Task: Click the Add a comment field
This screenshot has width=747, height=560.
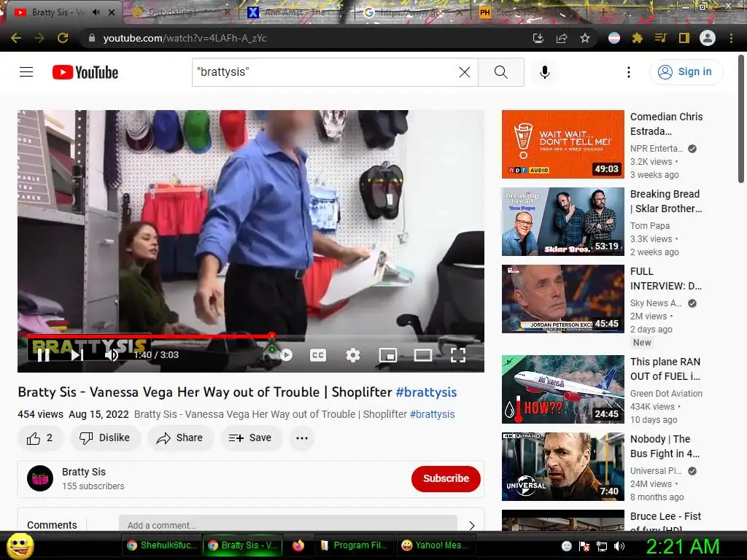Action: click(x=287, y=524)
